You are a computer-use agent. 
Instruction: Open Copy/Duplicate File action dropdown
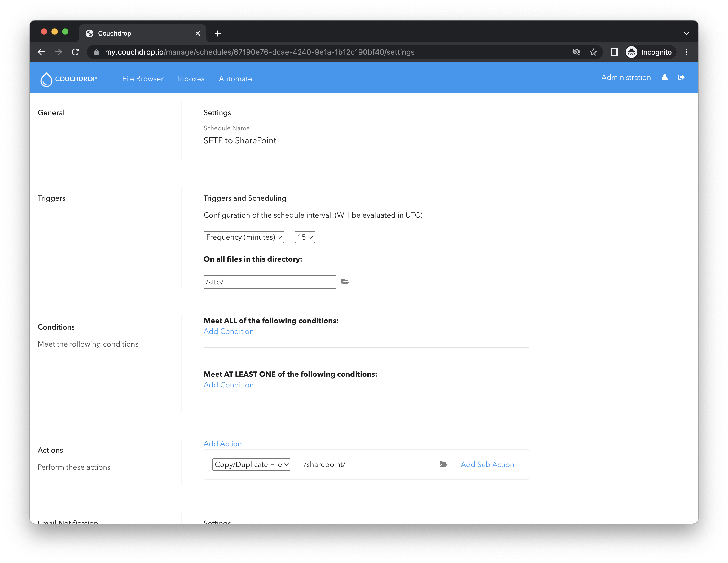(251, 464)
